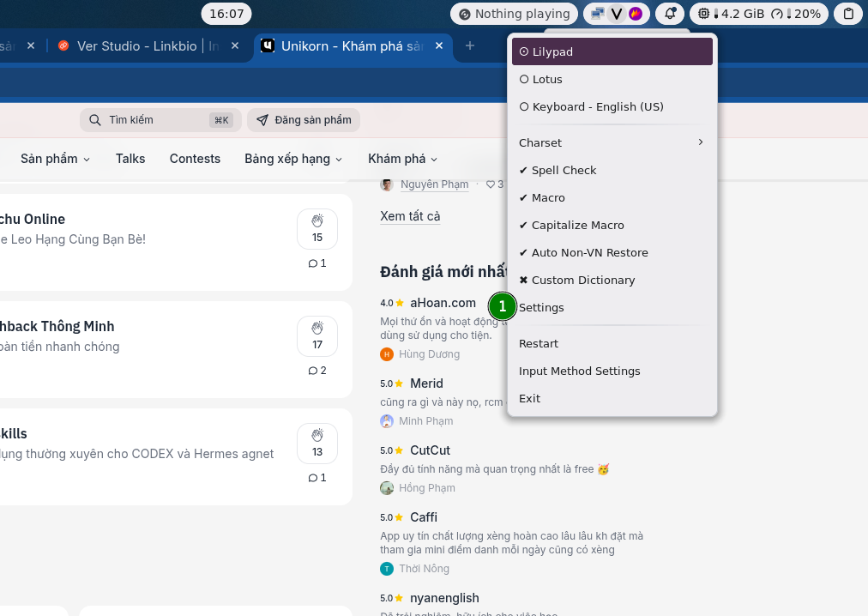868x616 pixels.
Task: Toggle Spell Check option
Action: pos(612,170)
